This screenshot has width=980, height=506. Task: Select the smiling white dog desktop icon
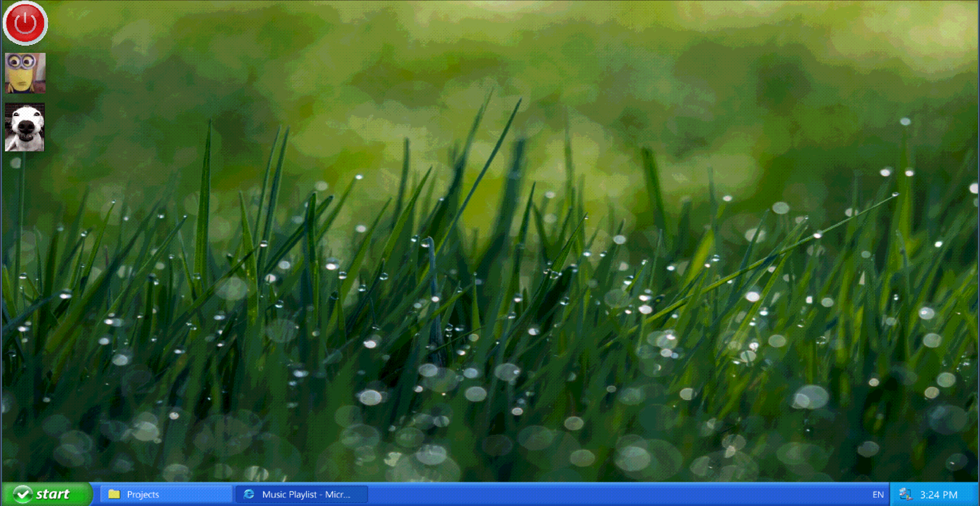click(25, 127)
